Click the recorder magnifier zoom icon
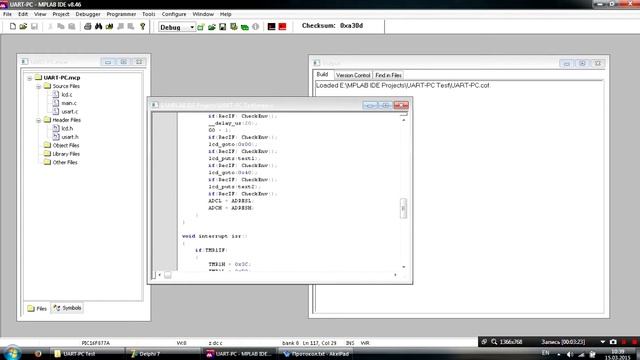The width and height of the screenshot is (640, 360). click(x=494, y=342)
